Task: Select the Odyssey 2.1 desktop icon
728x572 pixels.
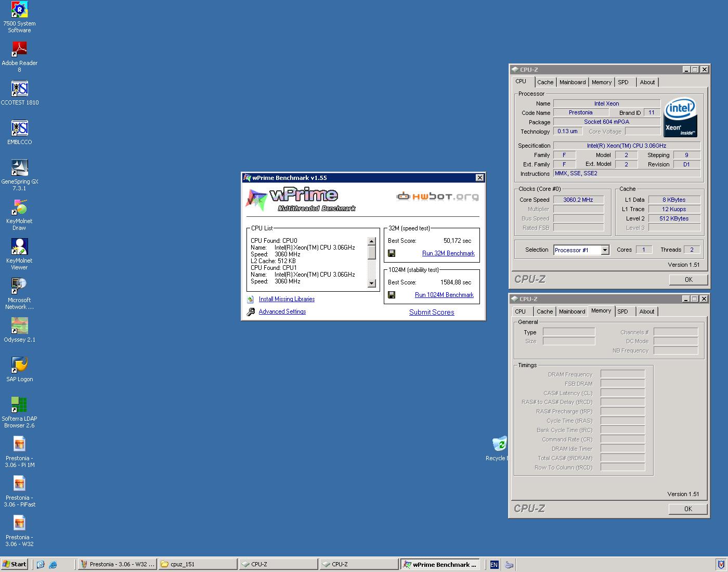Action: 19,330
